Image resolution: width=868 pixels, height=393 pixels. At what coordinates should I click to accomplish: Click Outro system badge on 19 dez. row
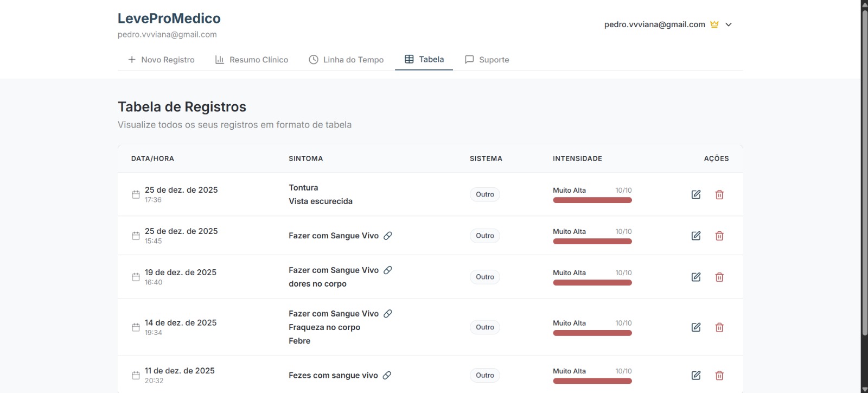click(484, 277)
